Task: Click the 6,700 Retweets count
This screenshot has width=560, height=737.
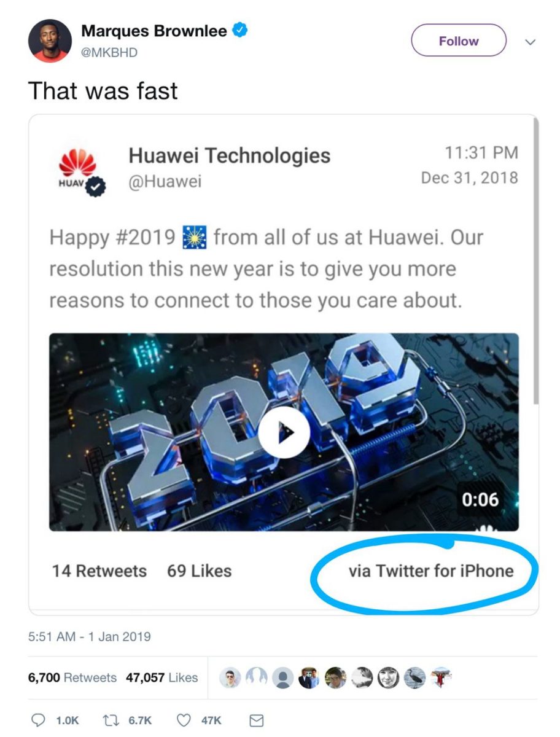Action: 72,677
